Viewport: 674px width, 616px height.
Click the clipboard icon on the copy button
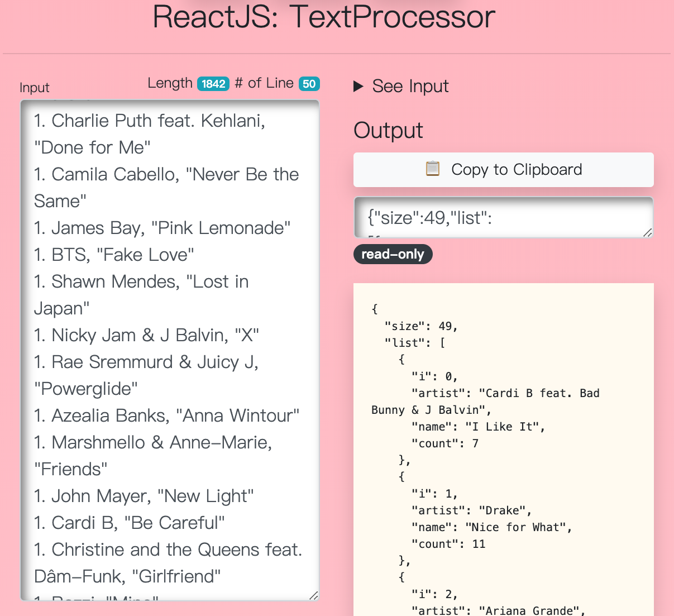point(433,169)
